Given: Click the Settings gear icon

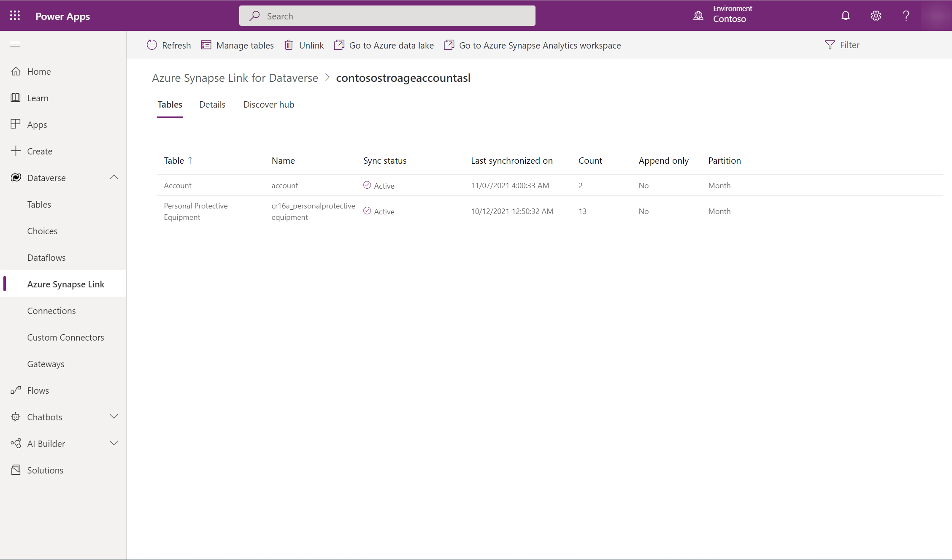Looking at the screenshot, I should click(876, 15).
